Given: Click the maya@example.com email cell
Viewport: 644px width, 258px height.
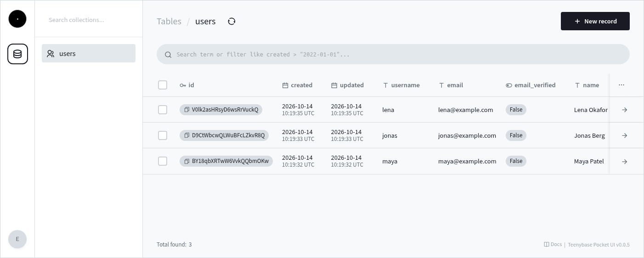Looking at the screenshot, I should pyautogui.click(x=467, y=161).
